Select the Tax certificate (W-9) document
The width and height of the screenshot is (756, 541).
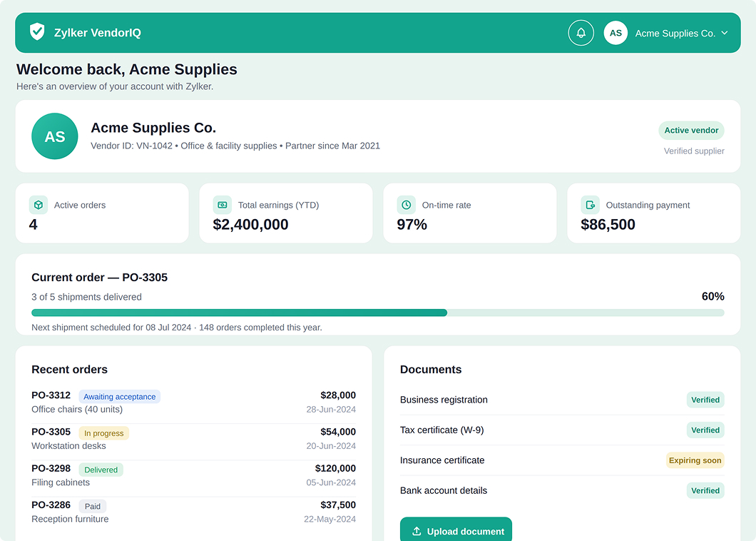pyautogui.click(x=562, y=430)
